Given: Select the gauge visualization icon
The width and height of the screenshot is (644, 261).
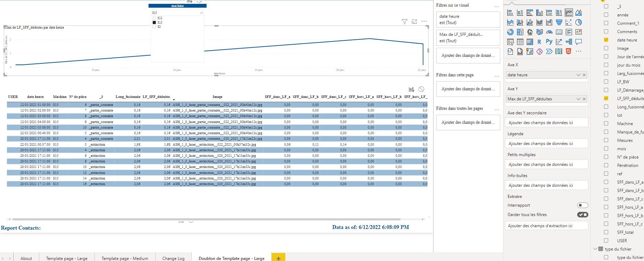Looking at the screenshot, I should tap(549, 32).
